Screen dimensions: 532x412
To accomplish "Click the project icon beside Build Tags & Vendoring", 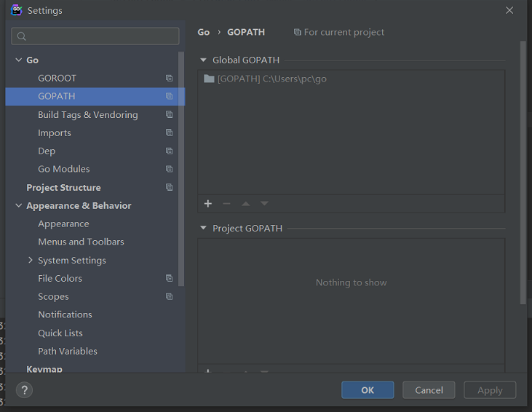I will tap(169, 114).
